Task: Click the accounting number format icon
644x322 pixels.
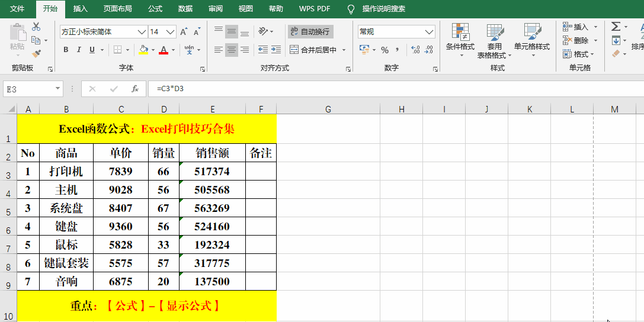Action: [x=364, y=50]
